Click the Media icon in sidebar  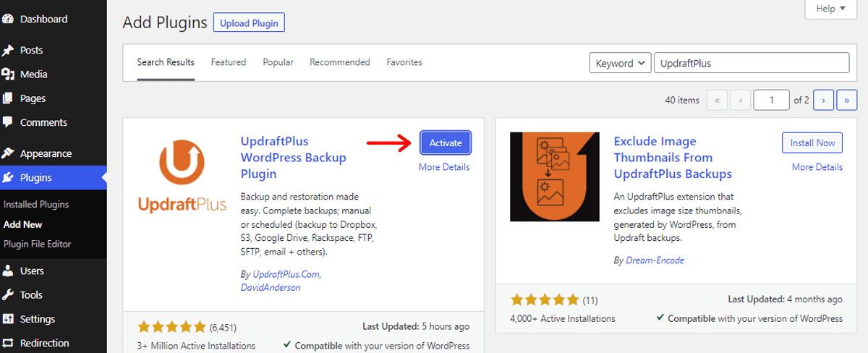(8, 75)
